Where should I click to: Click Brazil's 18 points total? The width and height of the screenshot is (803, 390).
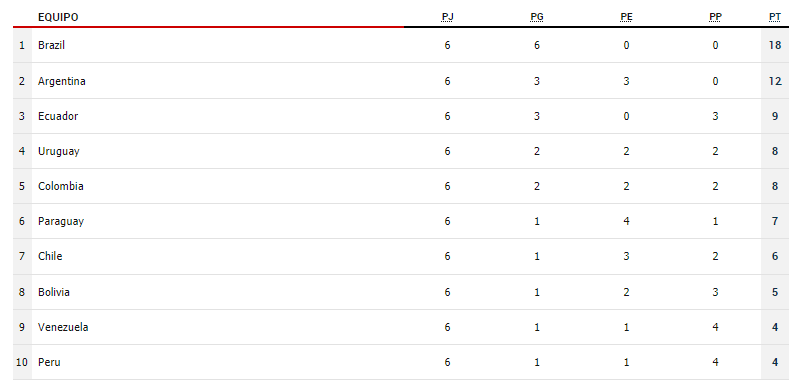pos(775,45)
